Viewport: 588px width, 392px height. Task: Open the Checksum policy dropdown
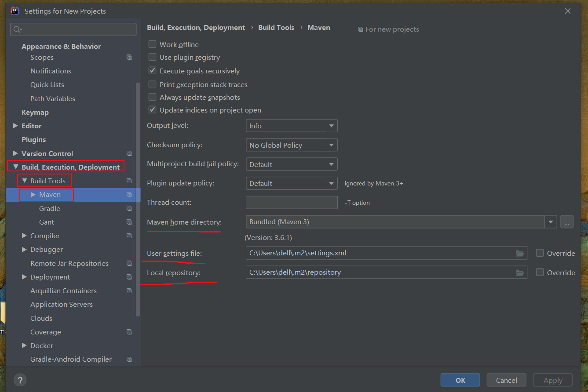pos(292,145)
